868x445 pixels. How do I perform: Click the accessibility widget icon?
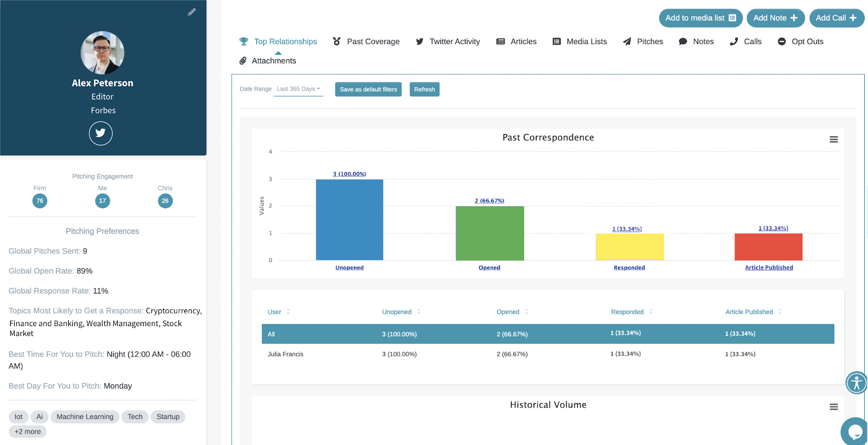[856, 383]
